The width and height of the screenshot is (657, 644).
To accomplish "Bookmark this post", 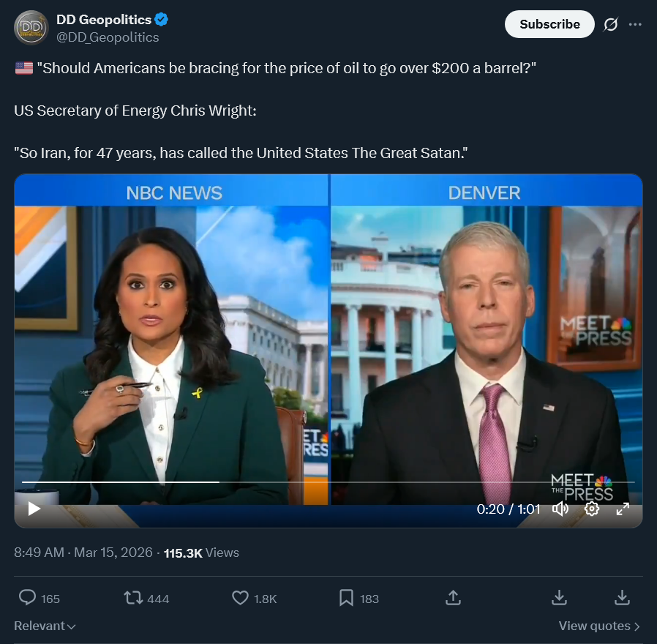I will (x=346, y=598).
